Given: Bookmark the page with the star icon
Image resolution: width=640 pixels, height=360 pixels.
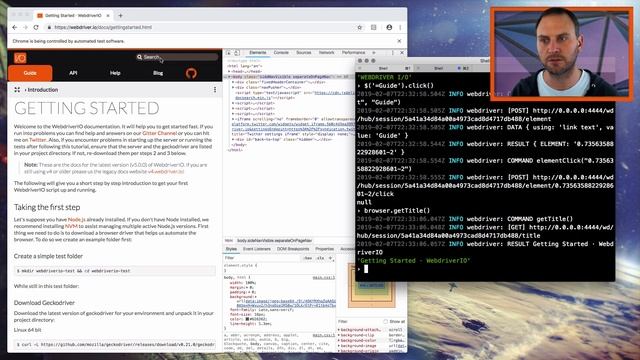Looking at the screenshot, I should coord(360,27).
